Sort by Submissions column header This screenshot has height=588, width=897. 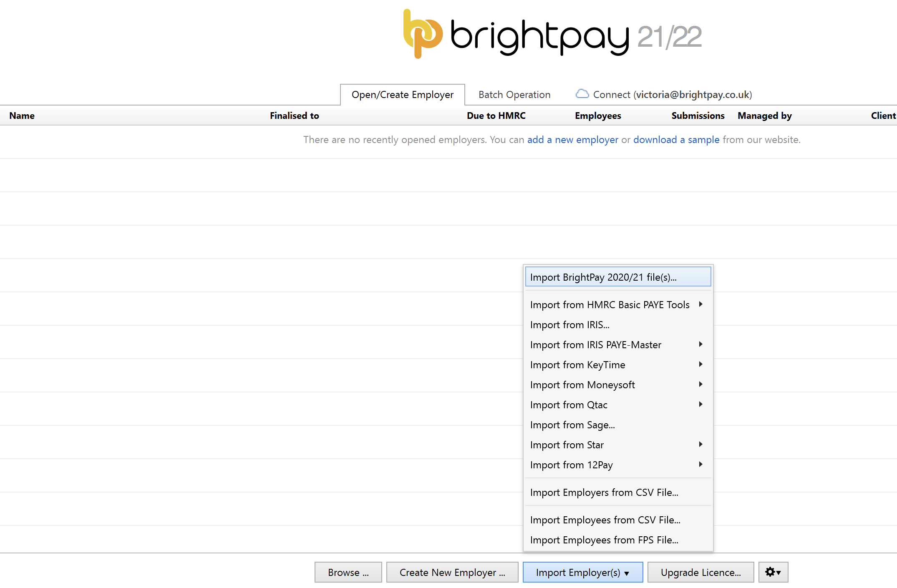[698, 116]
